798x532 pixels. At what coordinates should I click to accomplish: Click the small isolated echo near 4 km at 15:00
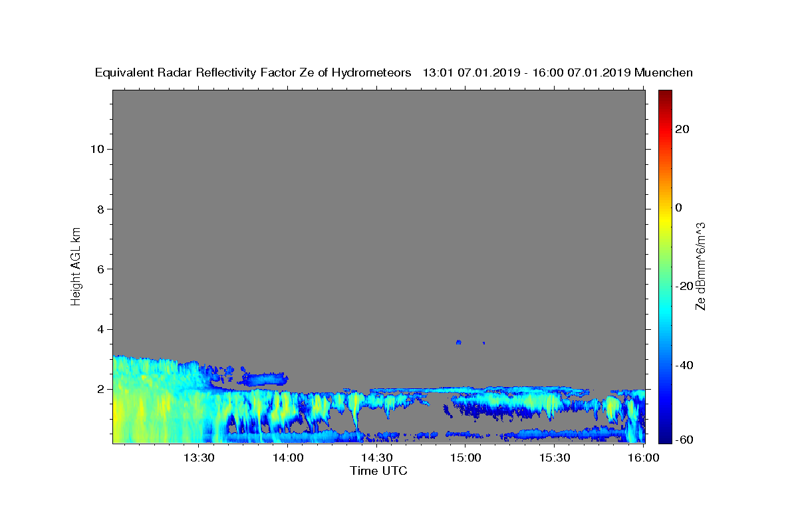click(x=458, y=342)
